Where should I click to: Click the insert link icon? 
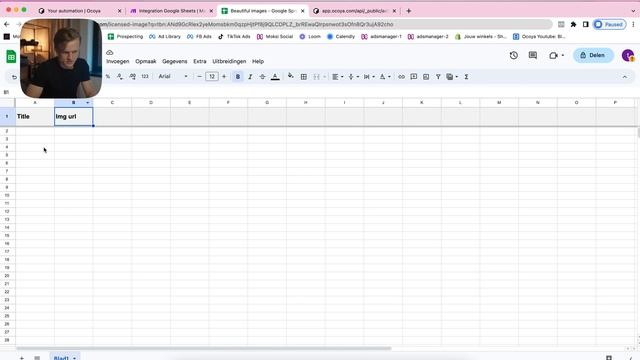click(401, 77)
